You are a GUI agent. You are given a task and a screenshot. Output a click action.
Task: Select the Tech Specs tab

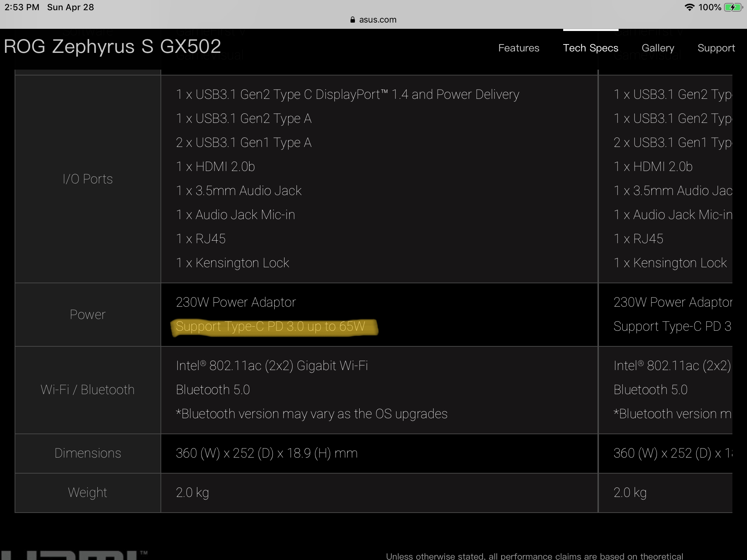[591, 48]
